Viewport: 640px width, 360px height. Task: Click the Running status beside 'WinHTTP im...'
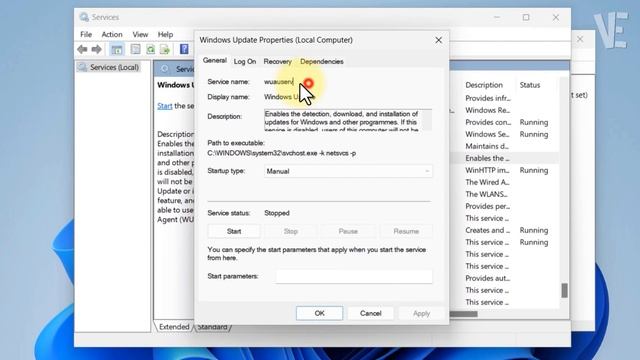(534, 170)
